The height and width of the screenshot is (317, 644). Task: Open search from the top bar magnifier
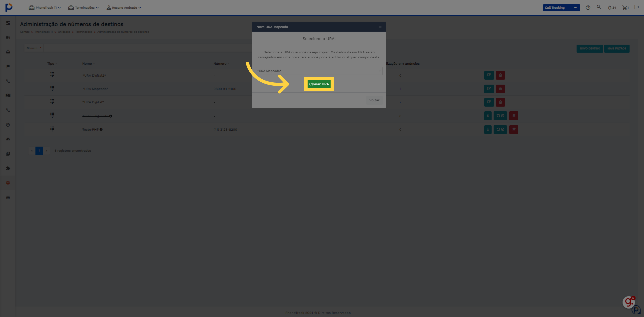599,7
